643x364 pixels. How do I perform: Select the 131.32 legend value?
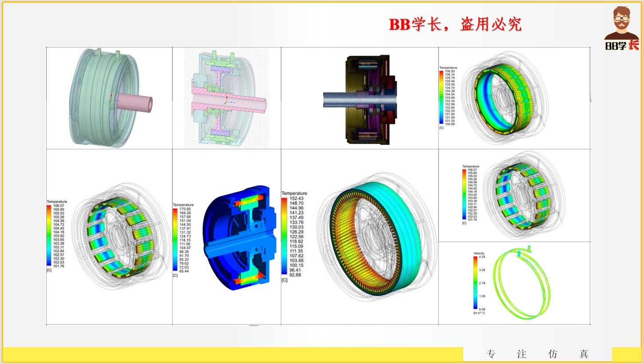click(x=185, y=232)
